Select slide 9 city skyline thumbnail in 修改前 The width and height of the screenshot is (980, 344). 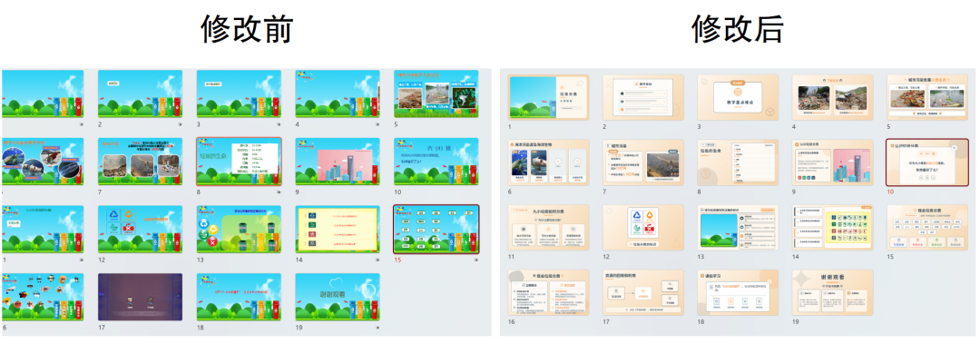click(338, 162)
